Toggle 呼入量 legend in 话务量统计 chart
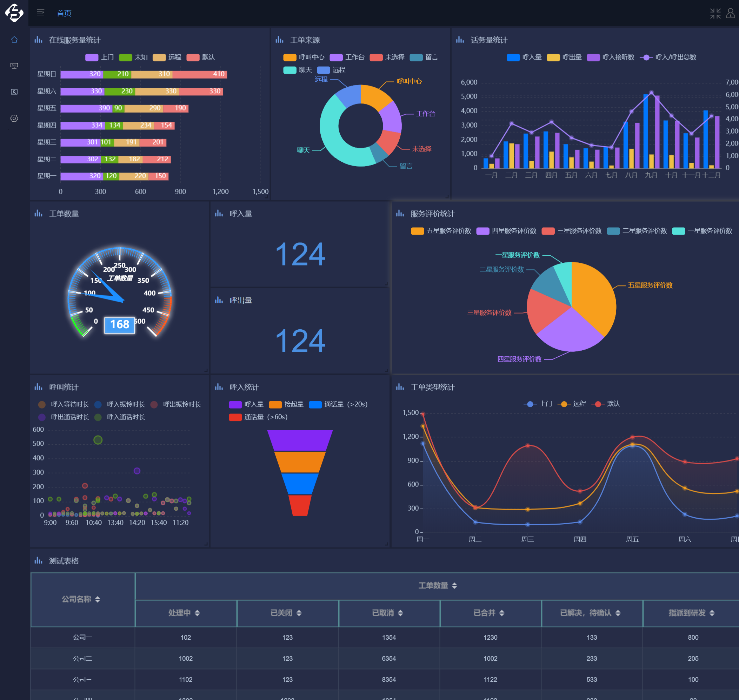Image resolution: width=739 pixels, height=700 pixels. point(524,57)
